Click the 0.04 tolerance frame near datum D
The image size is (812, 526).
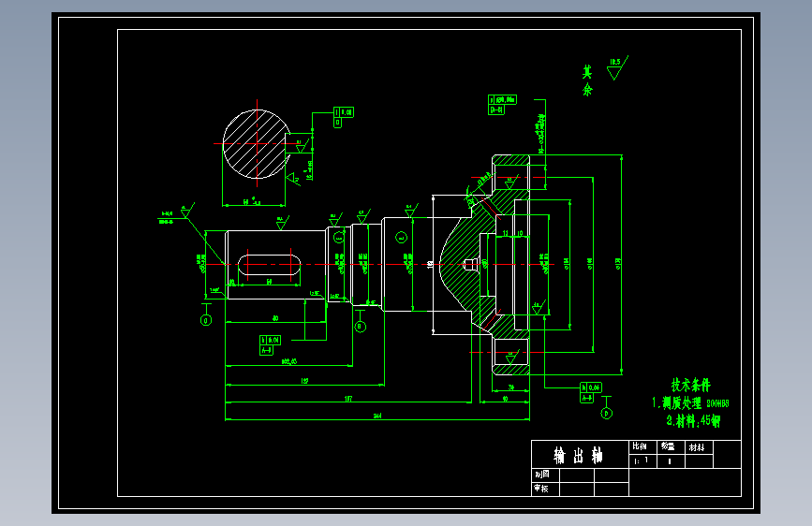[591, 392]
